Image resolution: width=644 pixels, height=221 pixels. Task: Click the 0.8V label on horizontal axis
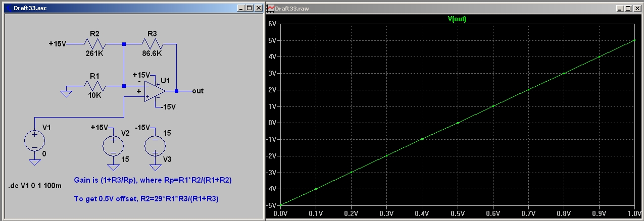point(564,214)
